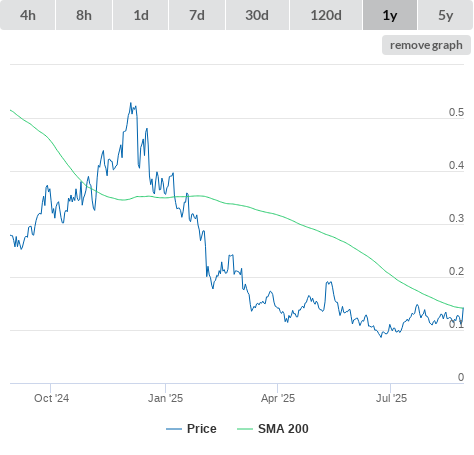Switch to the 8h time range

pyautogui.click(x=84, y=15)
